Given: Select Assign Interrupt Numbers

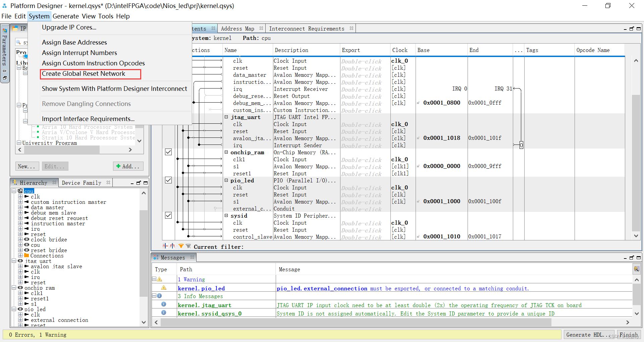Looking at the screenshot, I should 79,53.
